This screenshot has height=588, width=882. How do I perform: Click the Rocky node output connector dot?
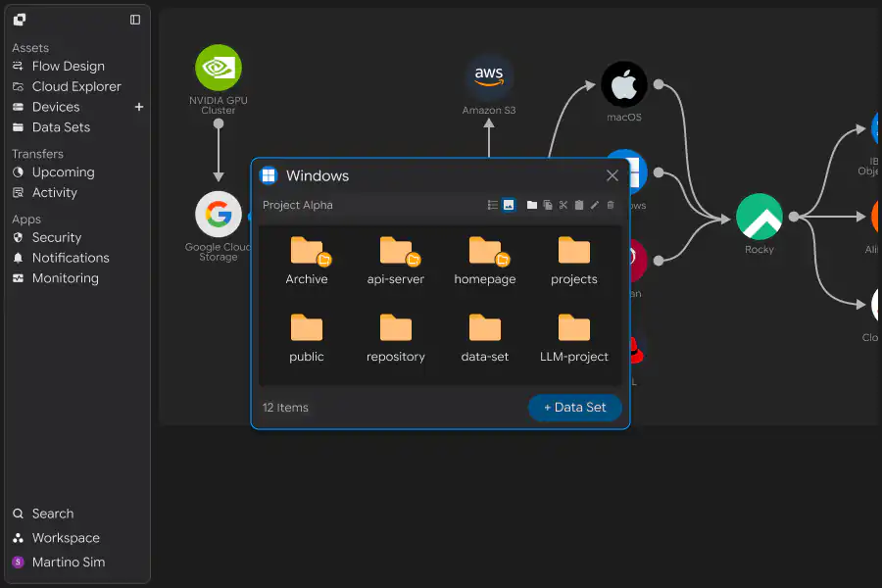coord(794,217)
